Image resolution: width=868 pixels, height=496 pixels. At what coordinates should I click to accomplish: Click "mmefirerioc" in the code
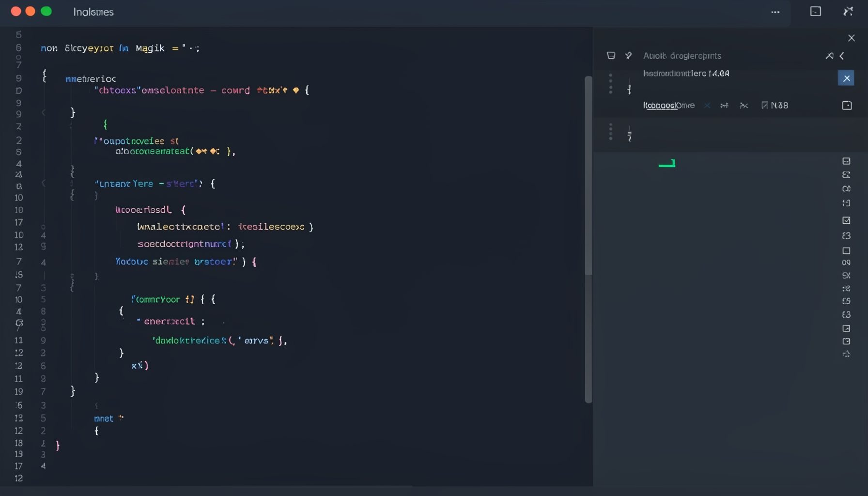coord(91,79)
